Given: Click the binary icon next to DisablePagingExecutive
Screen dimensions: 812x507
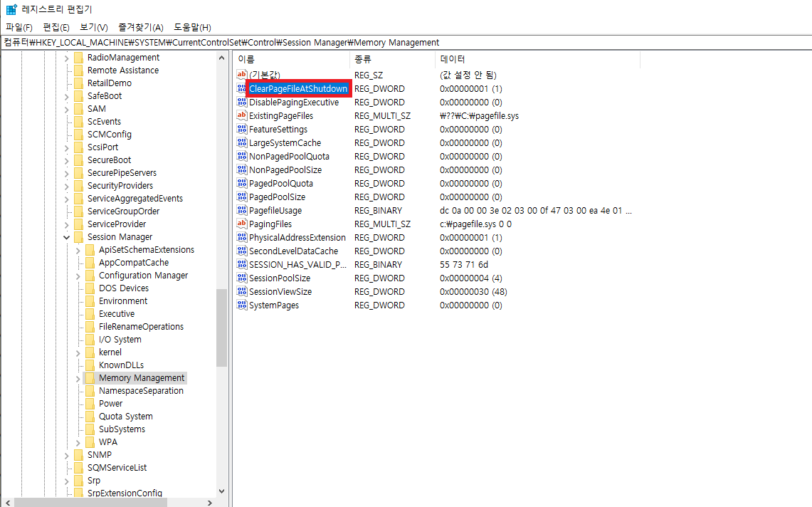Looking at the screenshot, I should (x=242, y=102).
